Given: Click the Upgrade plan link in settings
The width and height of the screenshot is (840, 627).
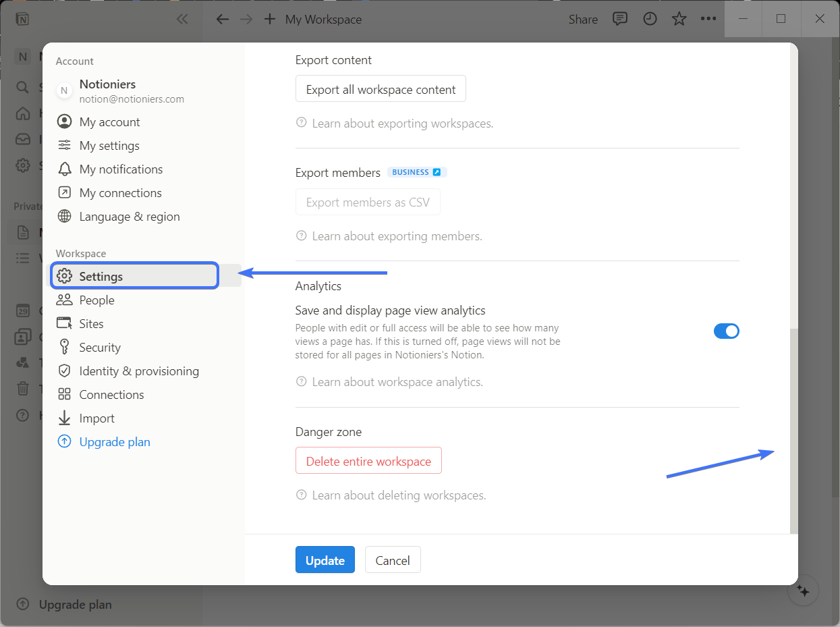Looking at the screenshot, I should (114, 442).
